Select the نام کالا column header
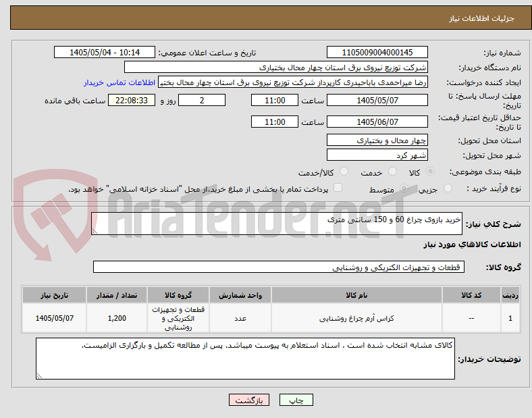Image resolution: width=532 pixels, height=418 pixels. tap(356, 295)
